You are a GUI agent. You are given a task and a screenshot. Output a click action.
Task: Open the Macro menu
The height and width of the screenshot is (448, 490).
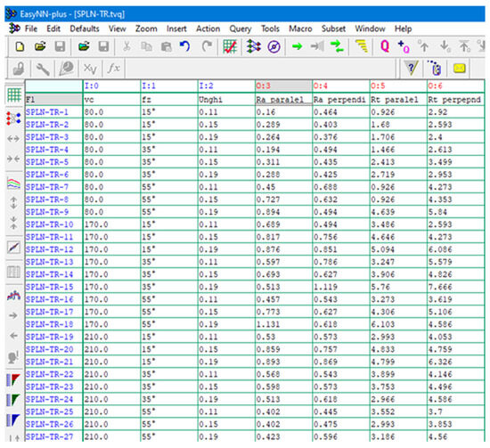click(300, 29)
